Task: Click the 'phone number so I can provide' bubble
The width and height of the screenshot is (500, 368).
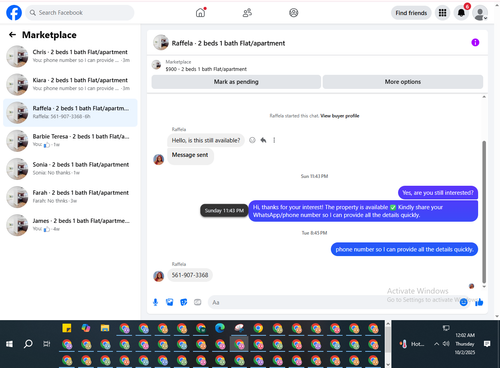Action: (x=404, y=249)
